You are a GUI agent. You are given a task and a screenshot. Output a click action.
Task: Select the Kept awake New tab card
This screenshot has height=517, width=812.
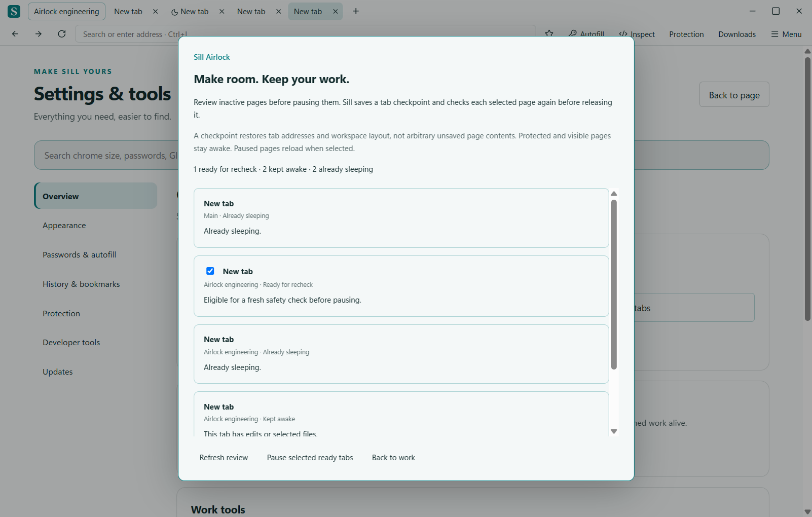[x=401, y=414]
